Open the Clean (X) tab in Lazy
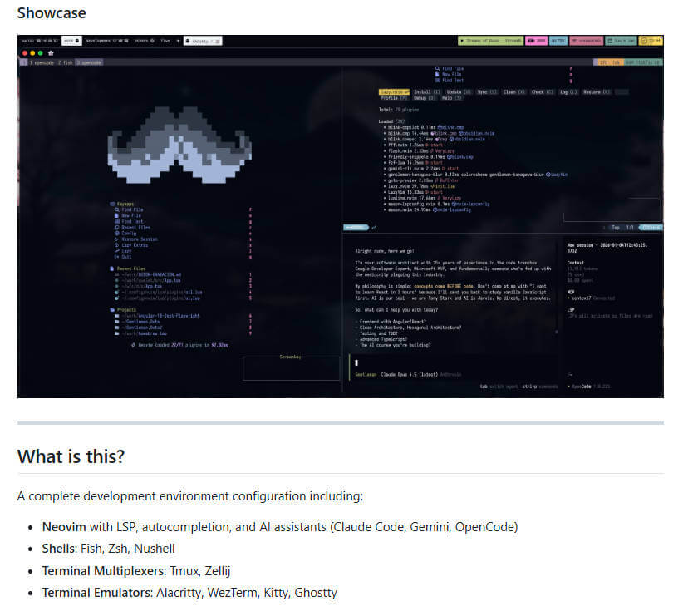683x616 pixels. point(514,92)
